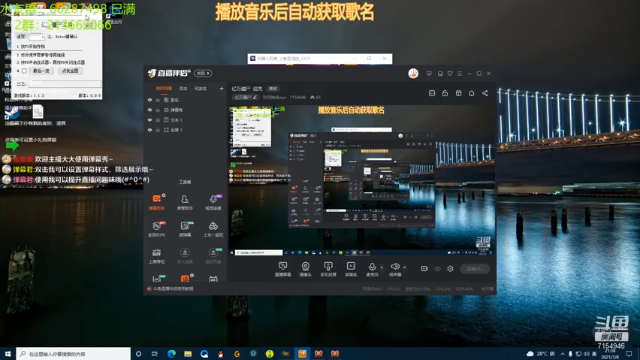Select the 弹幕秀 source row
The height and width of the screenshot is (360, 640).
point(185,110)
